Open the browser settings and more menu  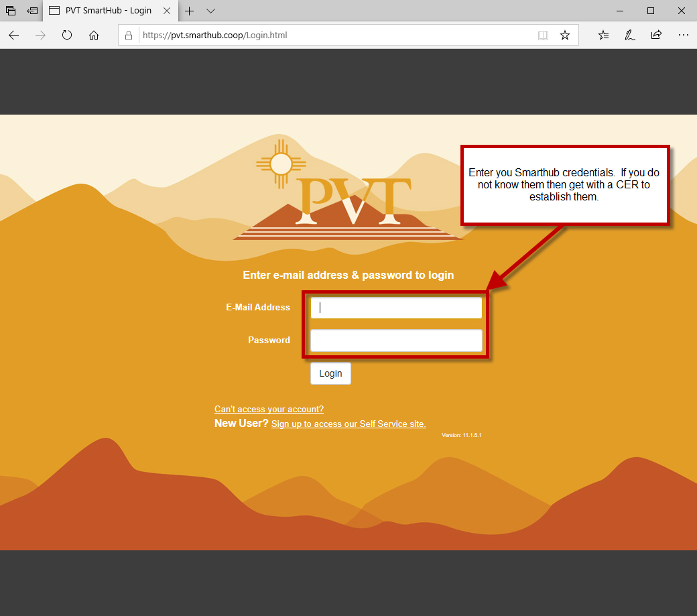coord(683,35)
